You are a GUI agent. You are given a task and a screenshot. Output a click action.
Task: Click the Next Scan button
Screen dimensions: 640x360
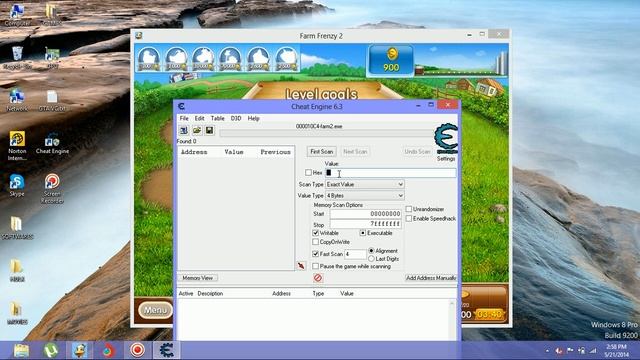point(355,152)
